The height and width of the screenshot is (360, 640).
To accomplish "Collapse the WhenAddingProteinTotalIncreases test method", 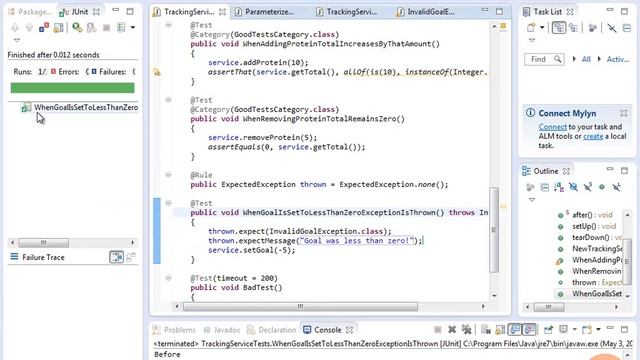I will point(168,25).
